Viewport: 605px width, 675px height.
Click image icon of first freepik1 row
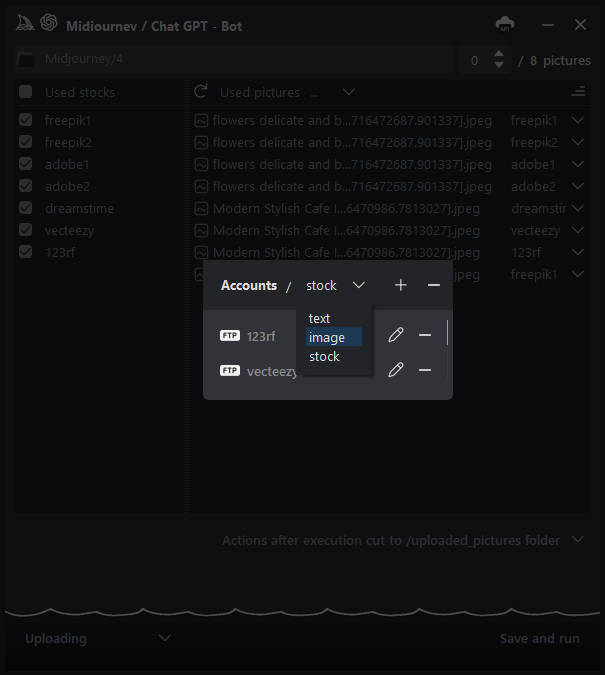(x=201, y=121)
